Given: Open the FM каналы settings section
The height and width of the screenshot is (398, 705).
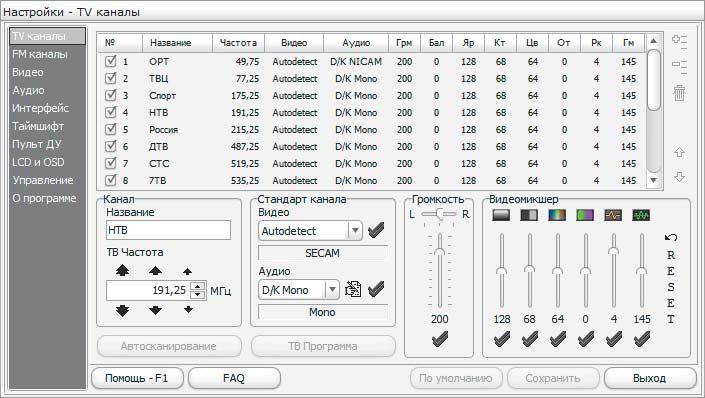Looking at the screenshot, I should click(x=40, y=54).
